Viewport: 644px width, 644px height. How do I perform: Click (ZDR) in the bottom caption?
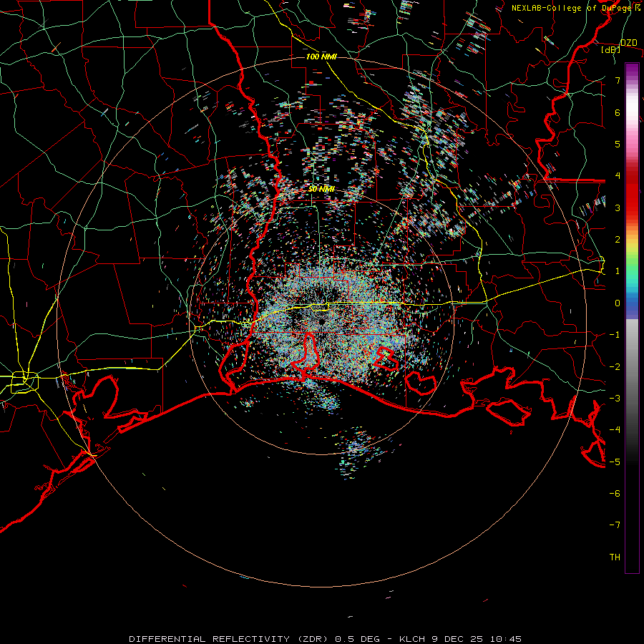311,639
